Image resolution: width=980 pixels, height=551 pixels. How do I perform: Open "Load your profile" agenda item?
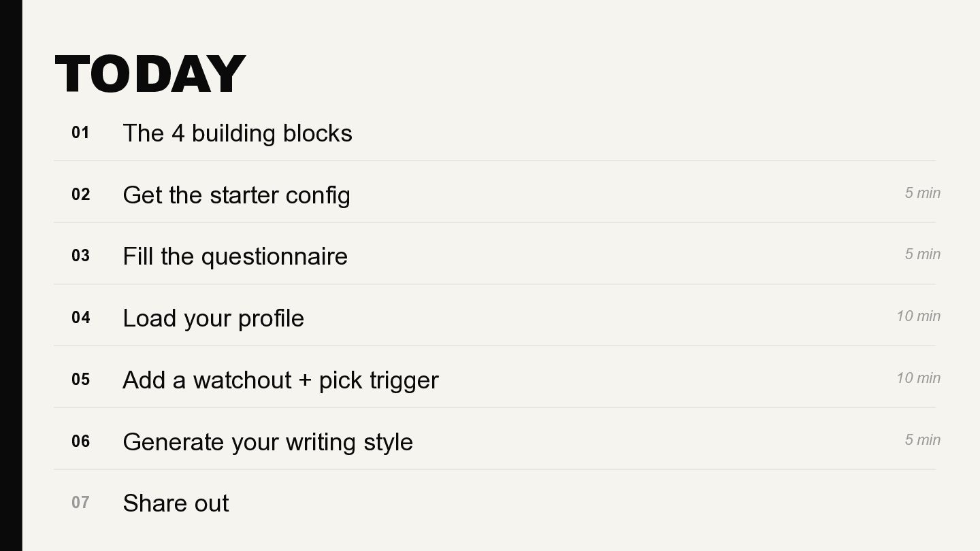tap(213, 318)
